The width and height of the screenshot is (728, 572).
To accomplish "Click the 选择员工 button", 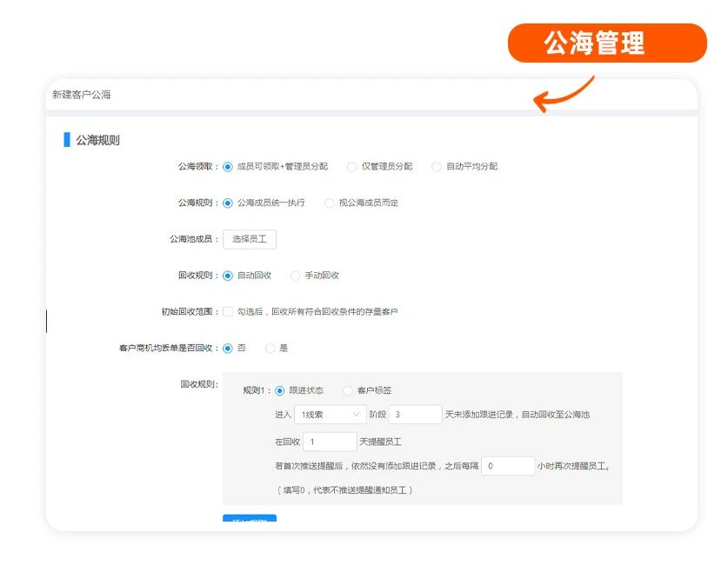I will [x=249, y=239].
